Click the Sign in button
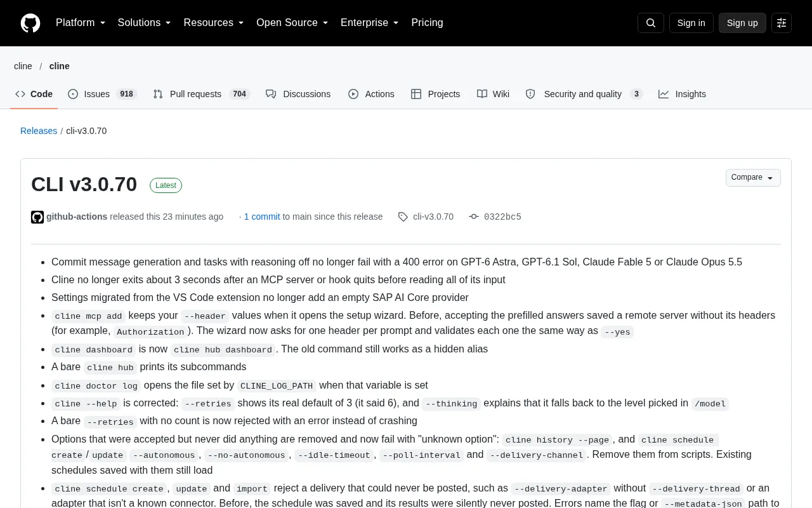Image resolution: width=812 pixels, height=508 pixels. click(691, 23)
